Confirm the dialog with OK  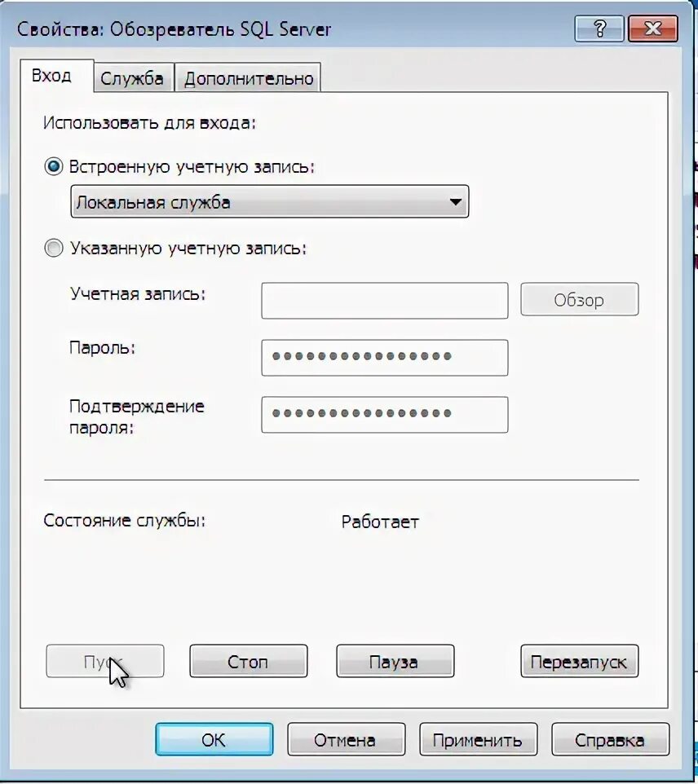[214, 740]
